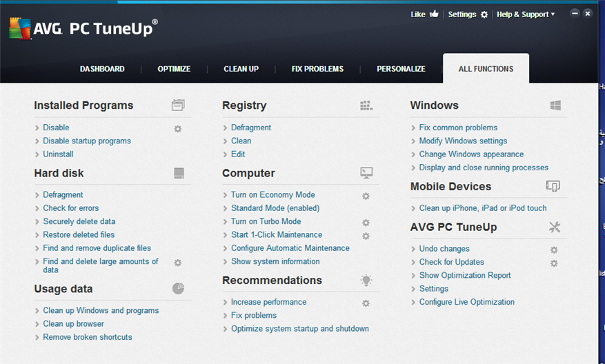Select Standard Mode (enabled)
Image resolution: width=605 pixels, height=364 pixels.
tap(275, 208)
